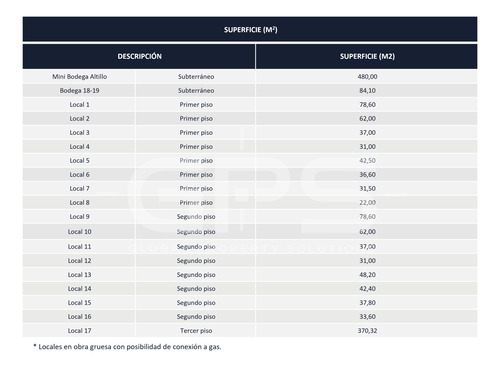Click the 42,50 value for Local 5
The height and width of the screenshot is (367, 500).
(367, 161)
